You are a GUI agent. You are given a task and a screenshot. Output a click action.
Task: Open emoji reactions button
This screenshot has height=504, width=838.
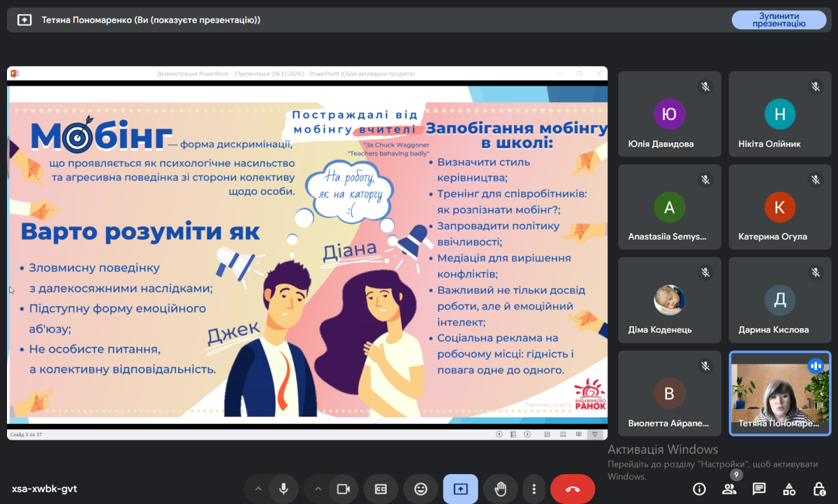tap(420, 489)
